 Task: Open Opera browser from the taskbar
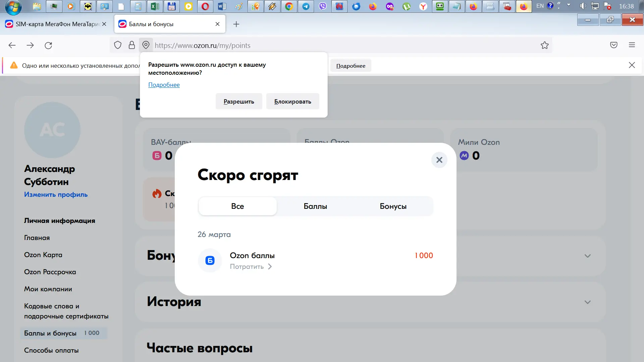click(205, 6)
